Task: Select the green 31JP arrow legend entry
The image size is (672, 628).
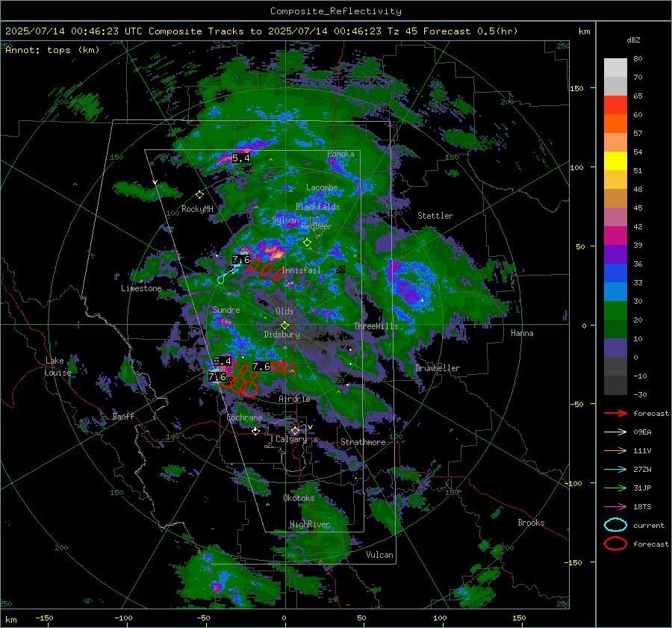Action: (x=615, y=488)
